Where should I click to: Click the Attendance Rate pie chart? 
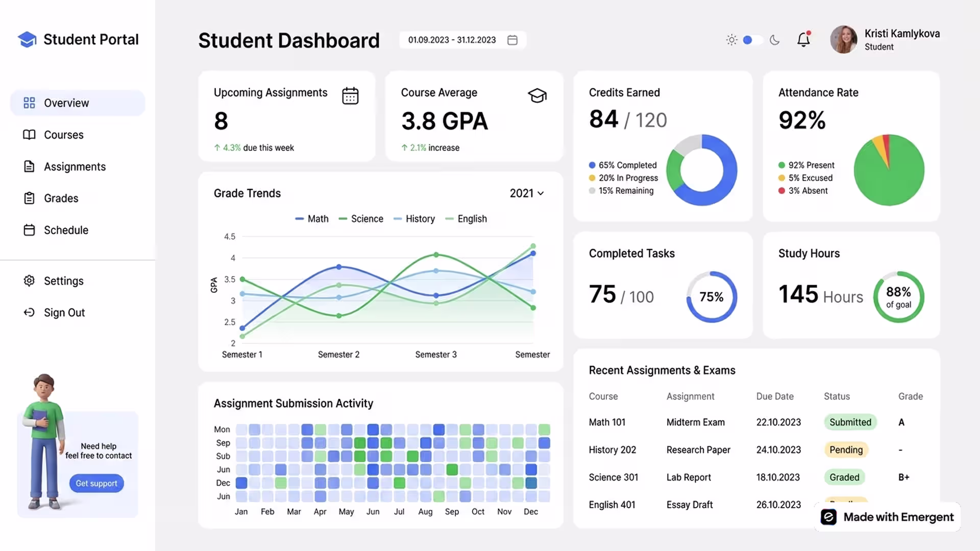pyautogui.click(x=889, y=170)
